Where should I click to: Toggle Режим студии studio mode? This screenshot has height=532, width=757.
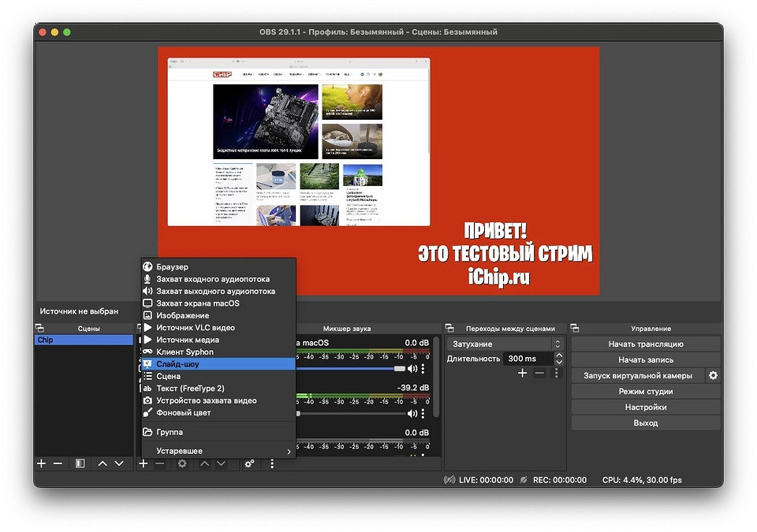(x=645, y=392)
